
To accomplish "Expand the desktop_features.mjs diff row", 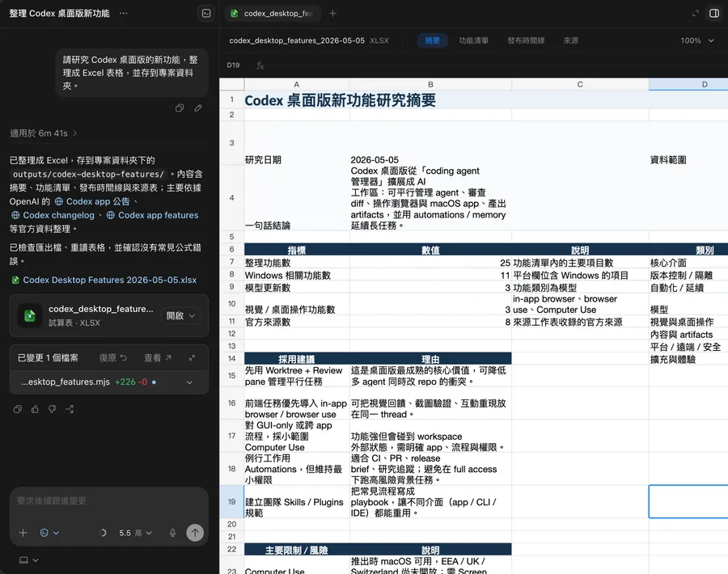I will click(108, 382).
